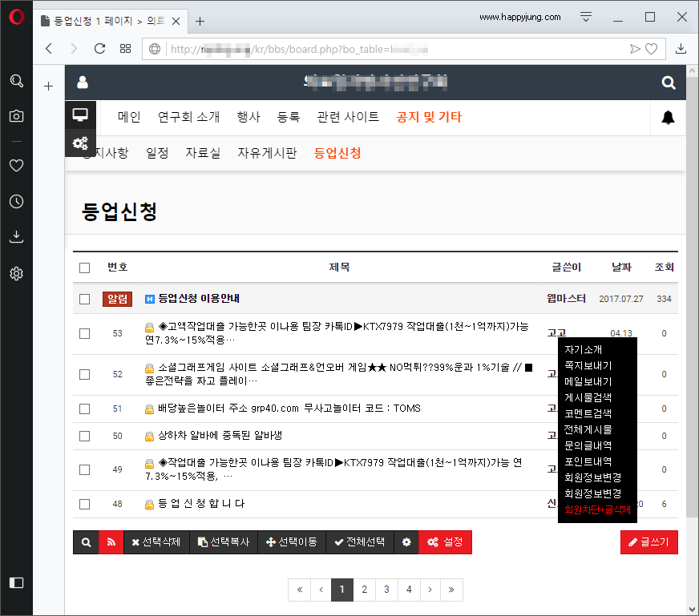Open the 자유게시판 menu item

click(x=268, y=153)
